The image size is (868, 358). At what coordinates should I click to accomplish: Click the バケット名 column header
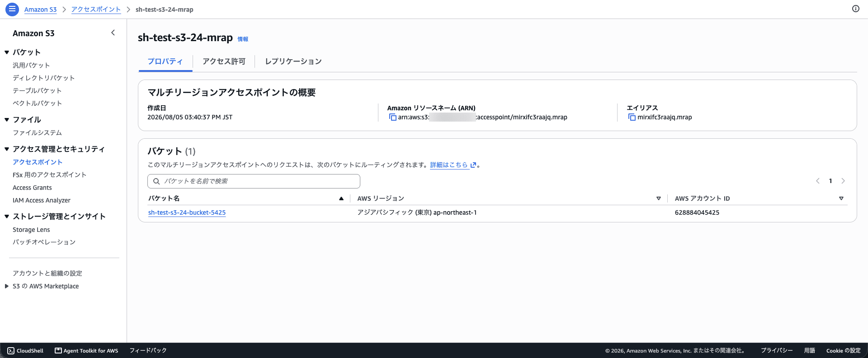[x=164, y=198]
